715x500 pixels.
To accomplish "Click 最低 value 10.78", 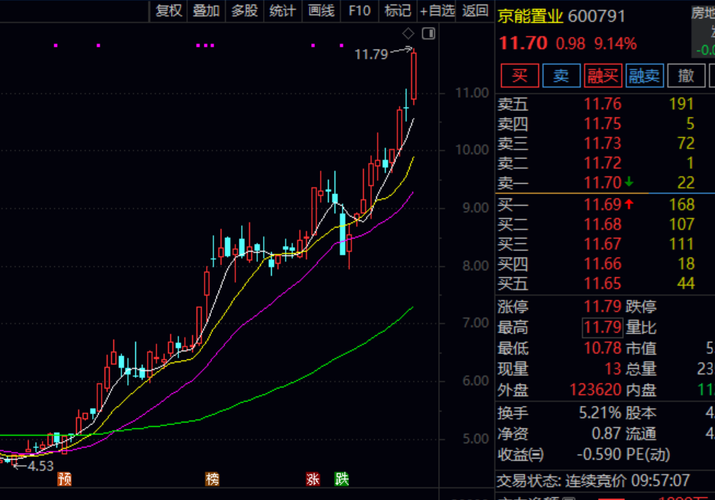I will click(603, 348).
